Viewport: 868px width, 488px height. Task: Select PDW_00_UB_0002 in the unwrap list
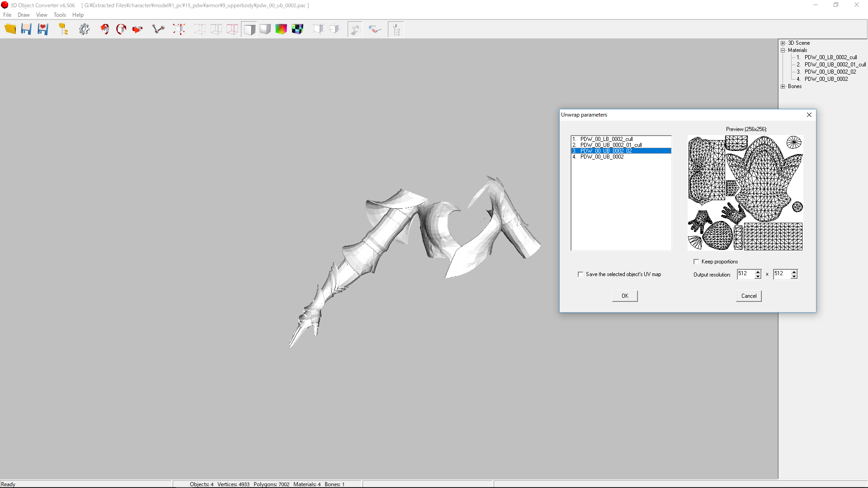tap(602, 157)
